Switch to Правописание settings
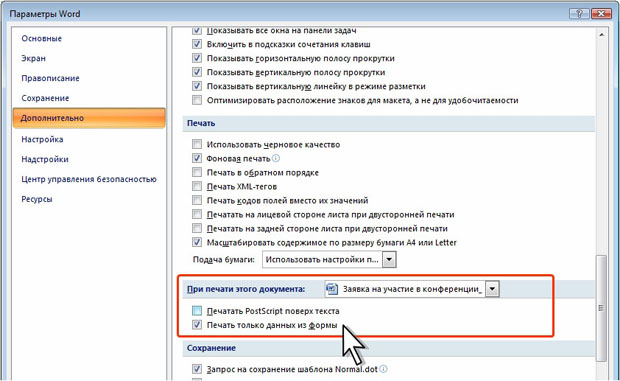This screenshot has height=381, width=620. [x=50, y=78]
